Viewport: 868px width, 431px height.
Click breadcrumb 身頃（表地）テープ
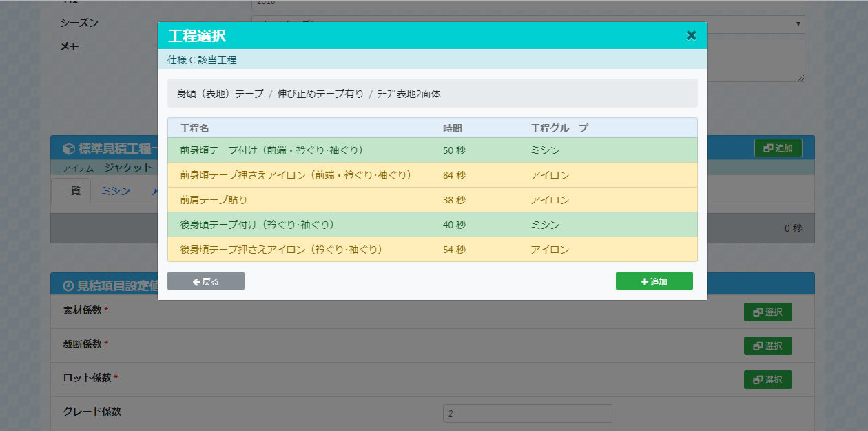pyautogui.click(x=220, y=94)
